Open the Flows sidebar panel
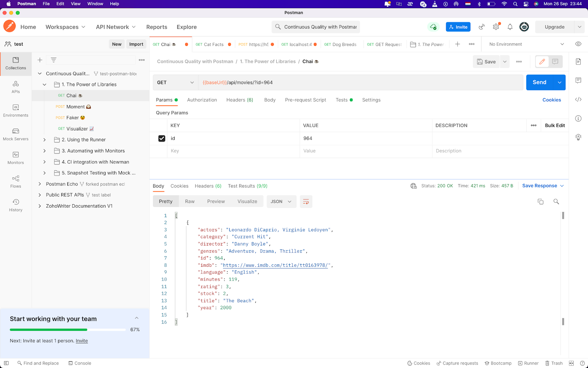 16,182
